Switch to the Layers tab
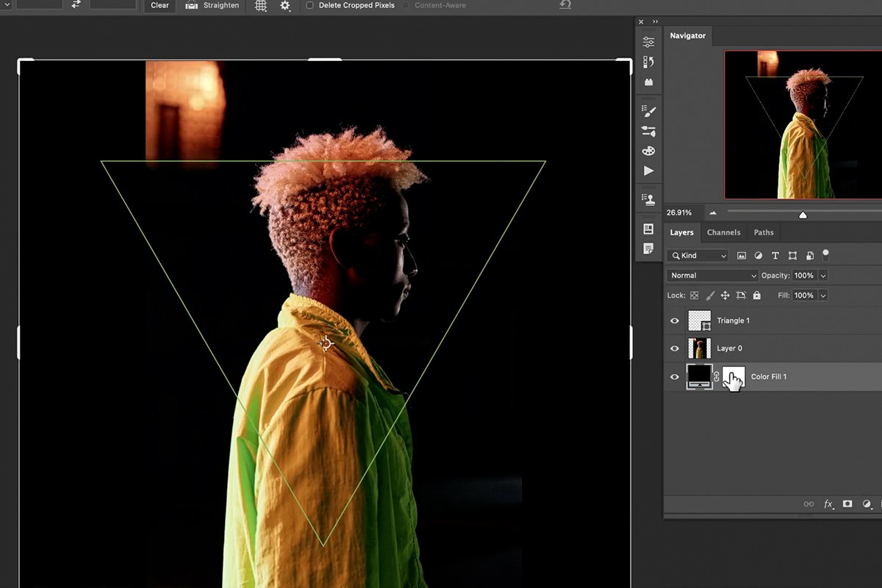This screenshot has width=882, height=588. coord(681,232)
